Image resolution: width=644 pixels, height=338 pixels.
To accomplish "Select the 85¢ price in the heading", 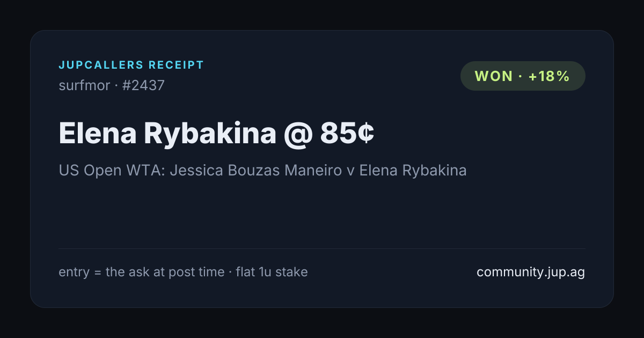I will coord(347,134).
